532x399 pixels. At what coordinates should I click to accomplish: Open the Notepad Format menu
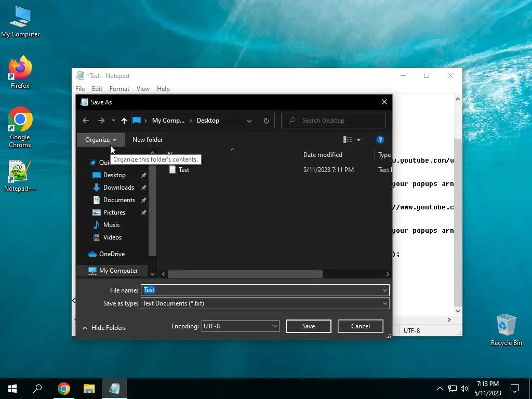pyautogui.click(x=119, y=89)
